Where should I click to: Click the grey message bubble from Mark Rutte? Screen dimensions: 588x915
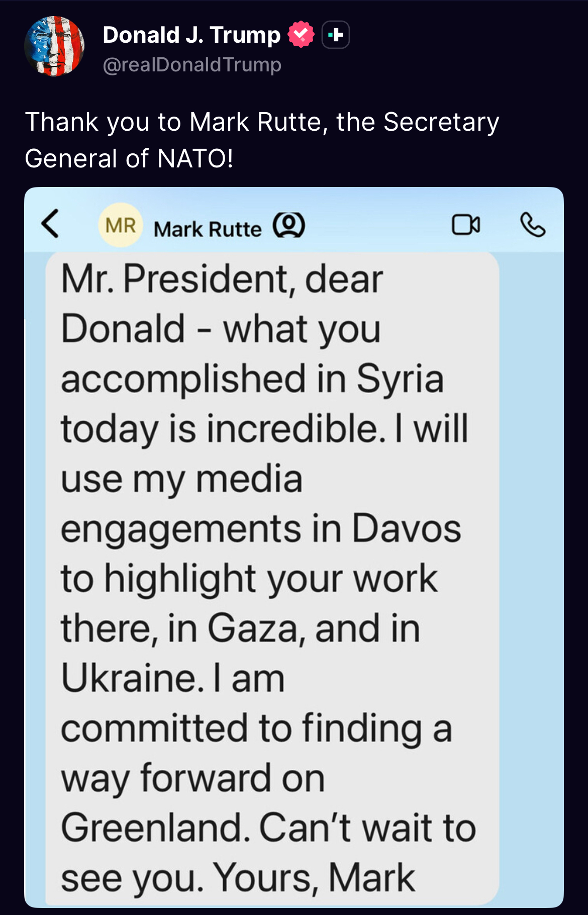click(x=271, y=578)
